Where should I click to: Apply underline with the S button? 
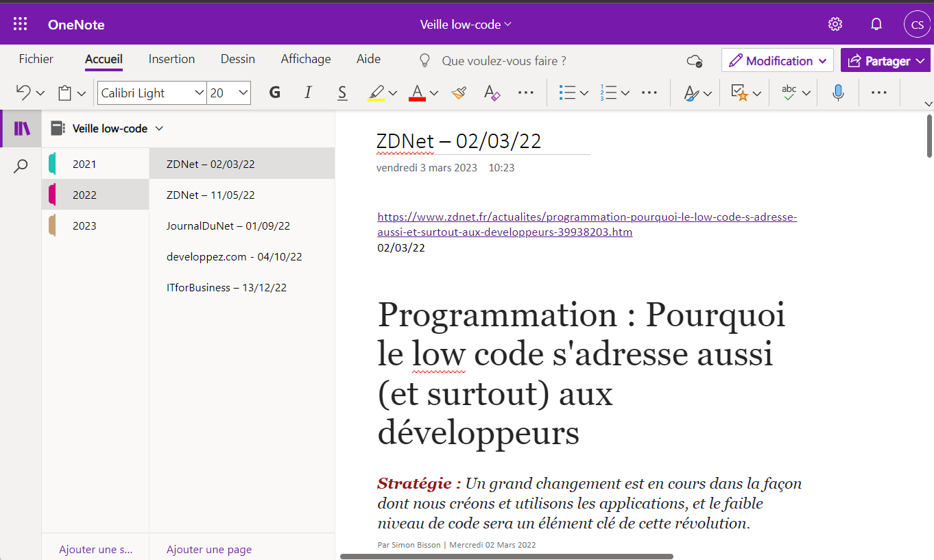click(x=342, y=93)
